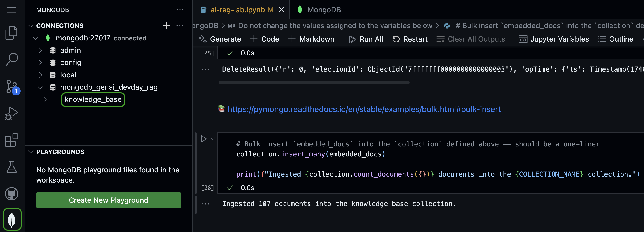Image resolution: width=644 pixels, height=232 pixels.
Task: Open run options dropdown beside cell
Action: pyautogui.click(x=213, y=139)
